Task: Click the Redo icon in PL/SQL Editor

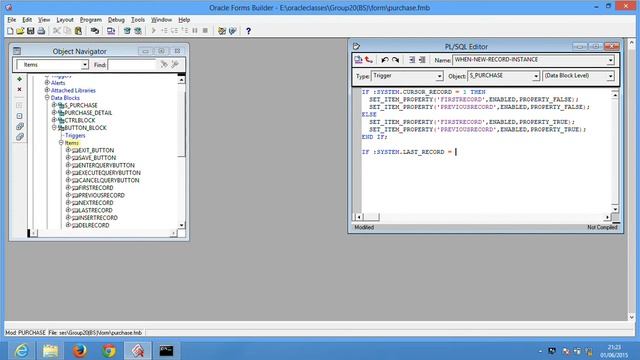Action: pyautogui.click(x=395, y=60)
